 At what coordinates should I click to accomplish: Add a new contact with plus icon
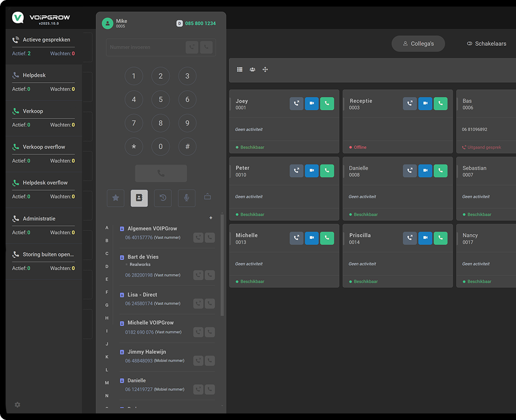pyautogui.click(x=211, y=218)
